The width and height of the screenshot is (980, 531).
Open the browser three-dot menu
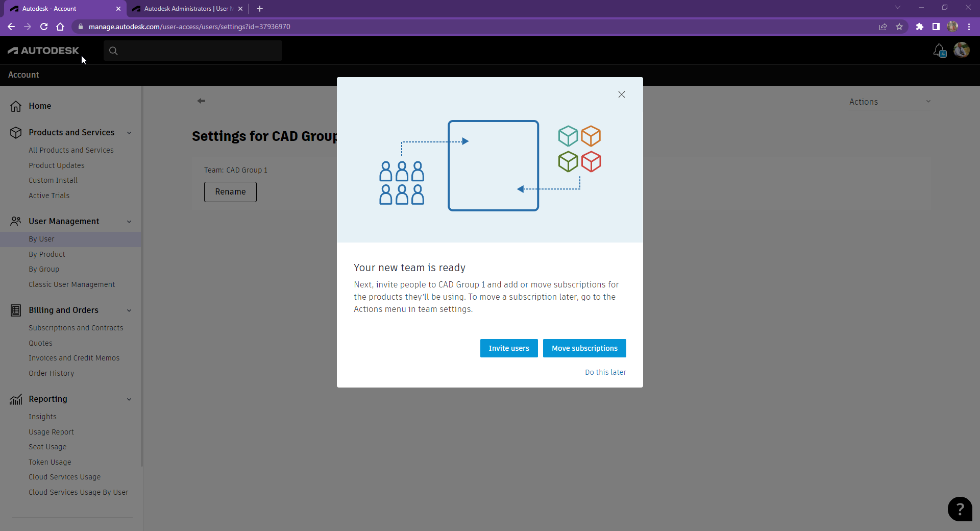[x=969, y=27]
